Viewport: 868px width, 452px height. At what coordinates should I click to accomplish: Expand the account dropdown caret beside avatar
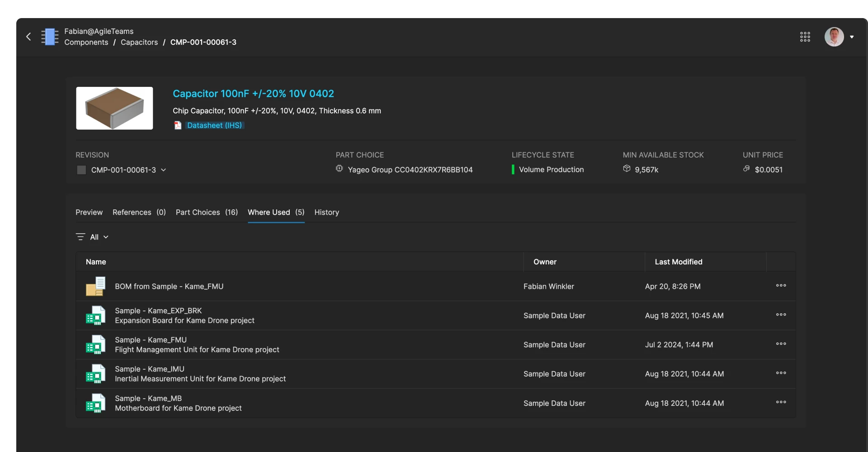coord(852,37)
